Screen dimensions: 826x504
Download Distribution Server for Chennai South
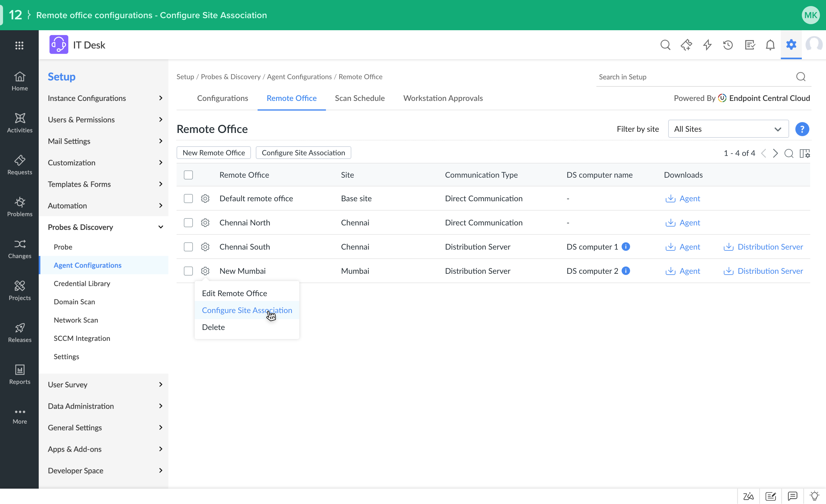pyautogui.click(x=763, y=247)
